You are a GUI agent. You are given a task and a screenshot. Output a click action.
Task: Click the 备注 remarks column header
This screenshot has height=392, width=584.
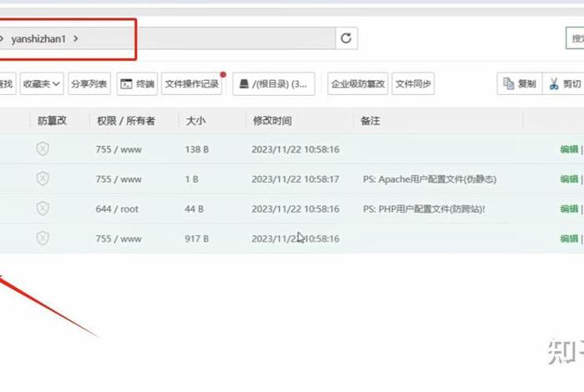tap(370, 121)
